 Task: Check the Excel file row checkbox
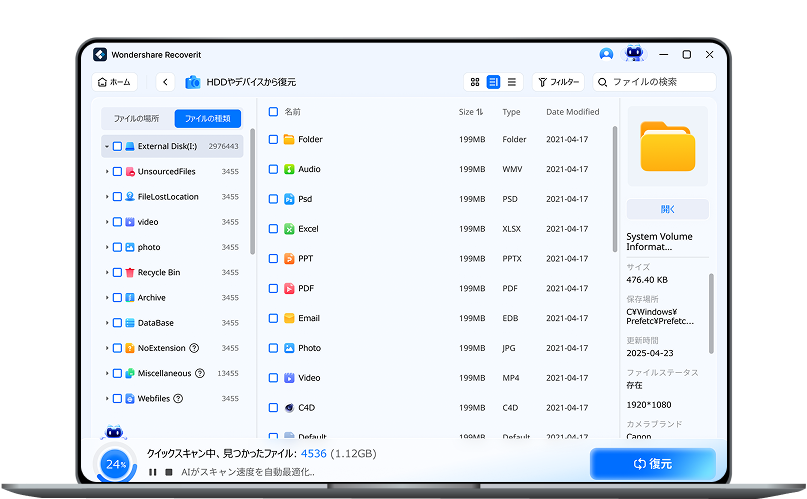point(274,229)
